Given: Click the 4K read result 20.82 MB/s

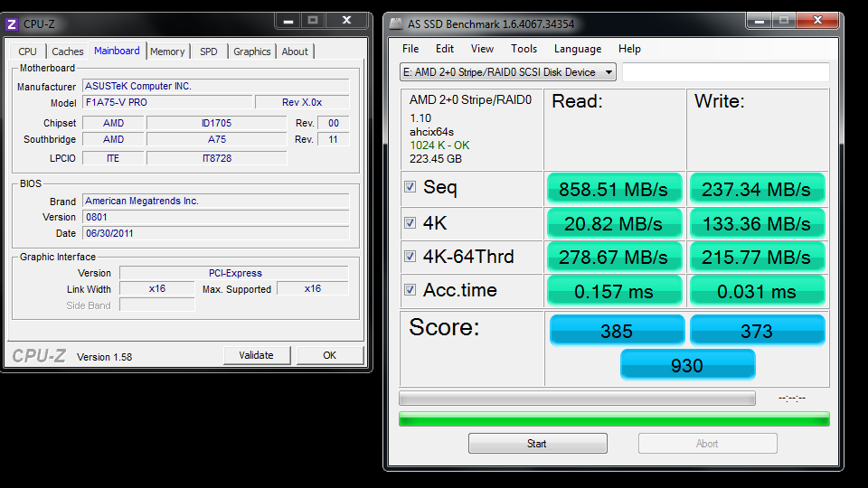Looking at the screenshot, I should (614, 223).
